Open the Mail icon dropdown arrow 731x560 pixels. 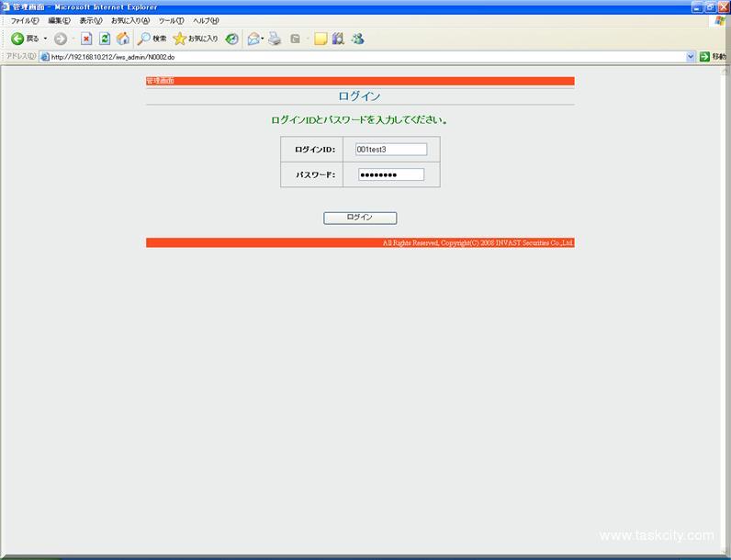[x=263, y=39]
